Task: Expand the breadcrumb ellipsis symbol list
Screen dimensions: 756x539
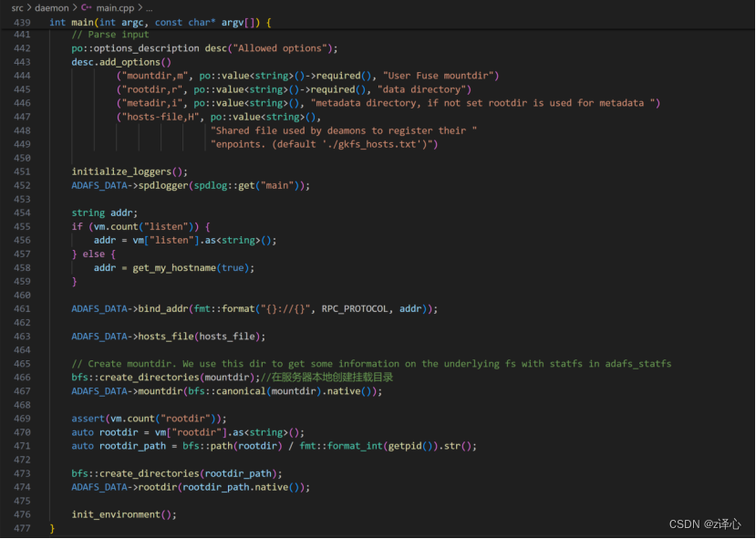Action: [x=150, y=7]
